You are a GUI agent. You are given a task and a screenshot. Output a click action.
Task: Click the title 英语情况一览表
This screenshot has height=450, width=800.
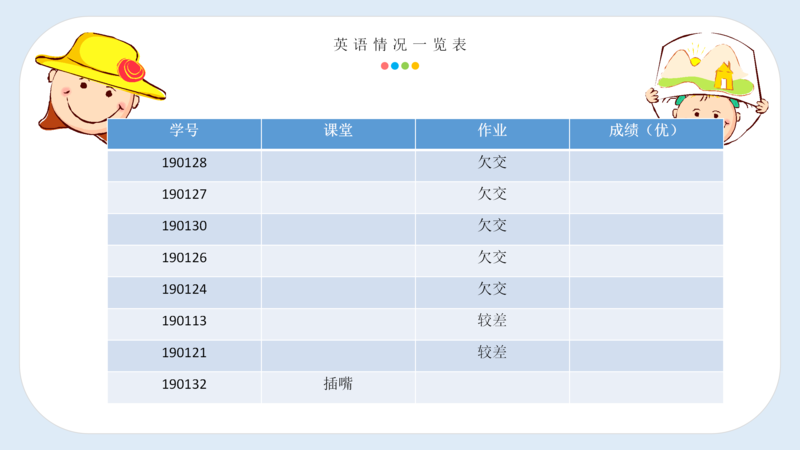[400, 45]
